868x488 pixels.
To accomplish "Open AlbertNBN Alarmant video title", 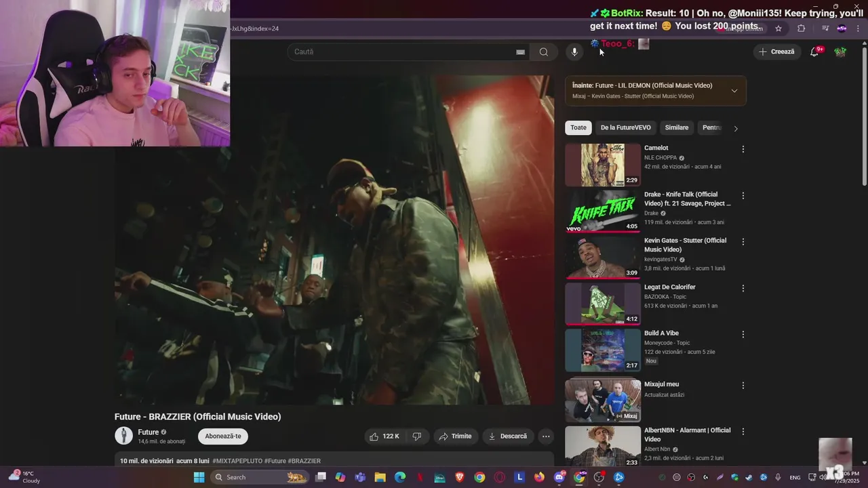I will (687, 434).
